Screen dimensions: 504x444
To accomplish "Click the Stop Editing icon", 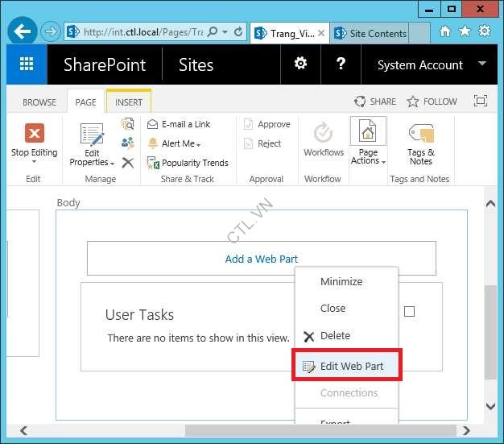I will 34,133.
